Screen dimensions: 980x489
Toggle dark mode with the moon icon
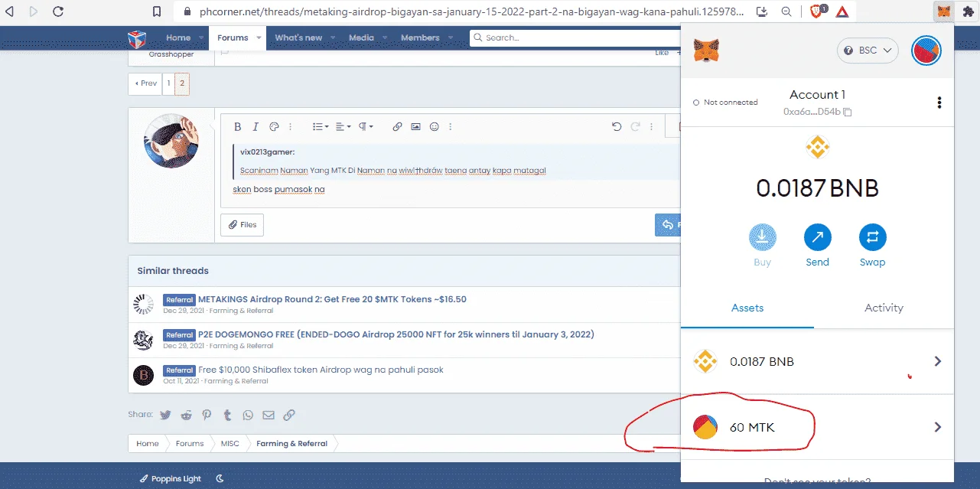(220, 478)
